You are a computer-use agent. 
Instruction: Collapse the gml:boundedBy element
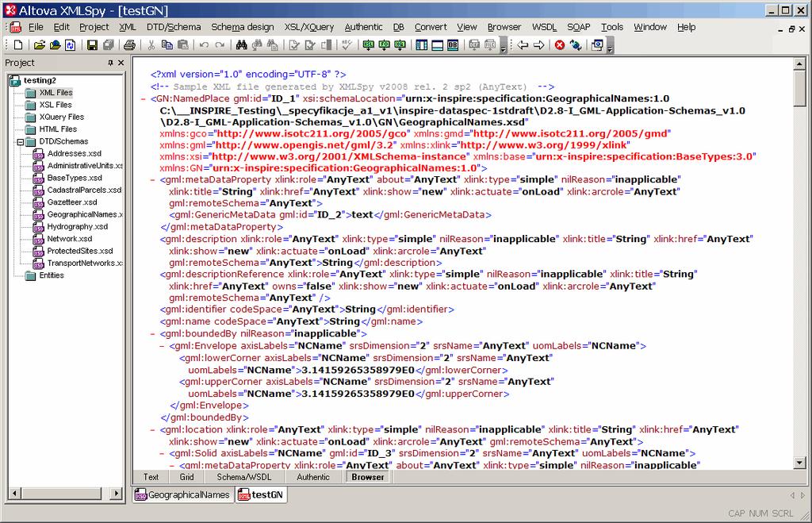[153, 334]
